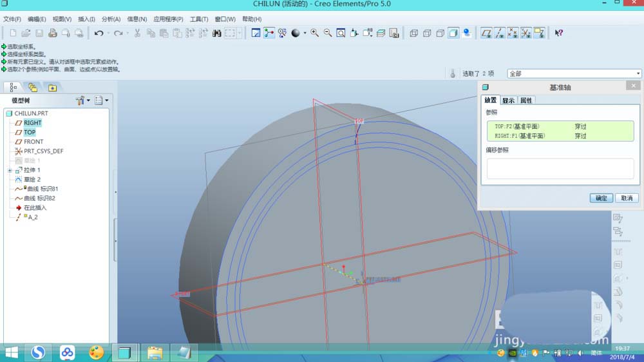Select PRT_CSYS_DEF in model tree
This screenshot has height=362, width=644.
(x=44, y=151)
